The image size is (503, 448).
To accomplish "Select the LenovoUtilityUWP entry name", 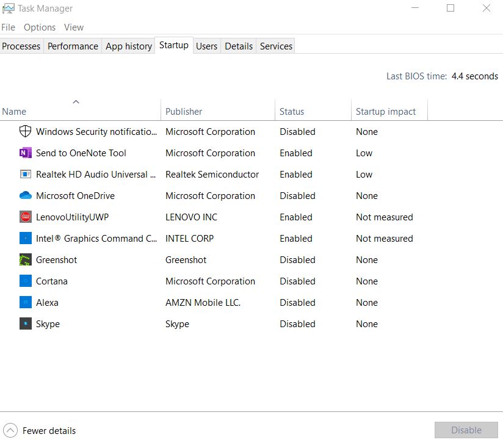I will tap(72, 217).
